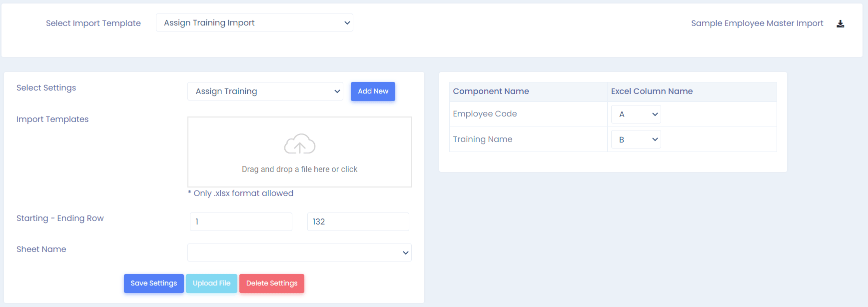Click the Only .xlsx format allowed note
Screen dimensions: 868x307
241,193
